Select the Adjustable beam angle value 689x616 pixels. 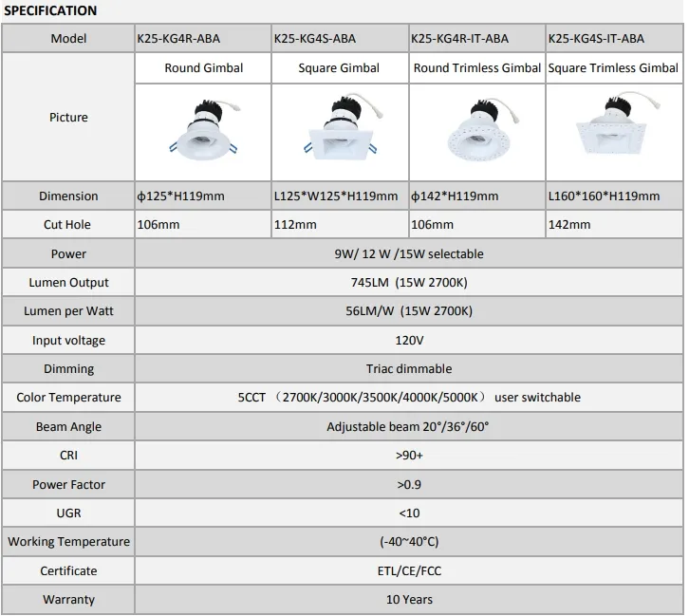(x=408, y=427)
